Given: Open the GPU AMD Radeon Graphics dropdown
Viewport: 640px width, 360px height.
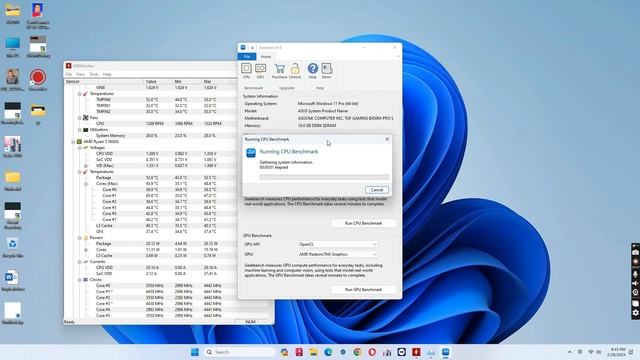Looking at the screenshot, I should click(337, 254).
